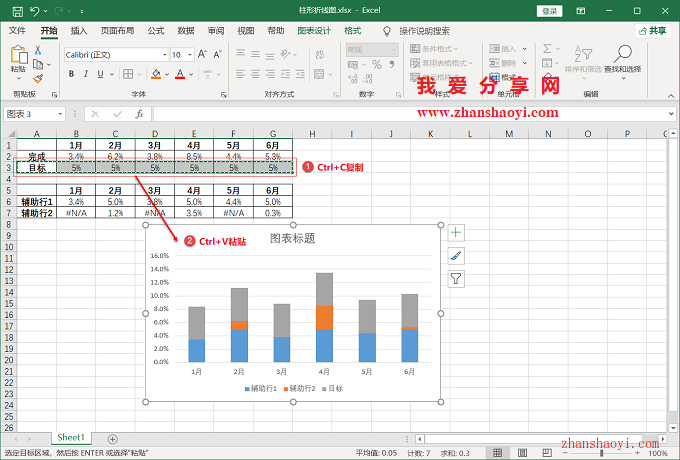Click the Save icon in title bar
680x460 pixels.
[17, 11]
